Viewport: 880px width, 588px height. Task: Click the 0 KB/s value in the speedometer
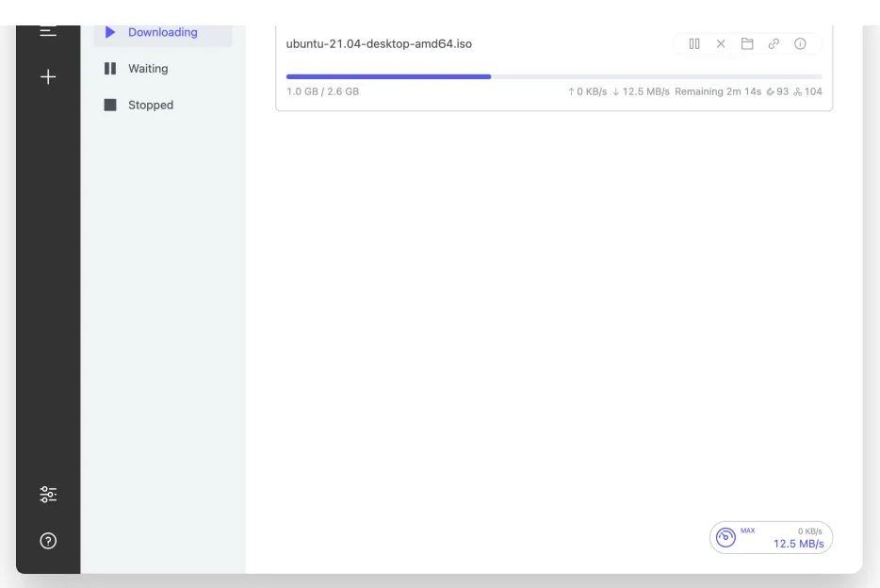point(810,531)
